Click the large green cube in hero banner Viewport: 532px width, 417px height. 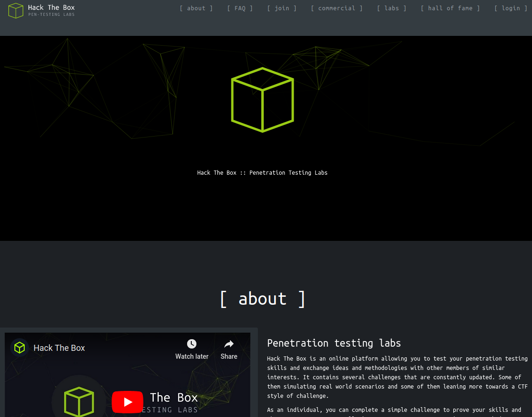(x=262, y=100)
